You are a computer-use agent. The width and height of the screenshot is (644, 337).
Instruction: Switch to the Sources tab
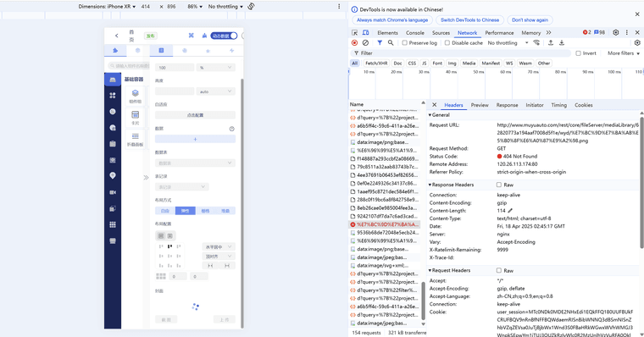pos(441,33)
